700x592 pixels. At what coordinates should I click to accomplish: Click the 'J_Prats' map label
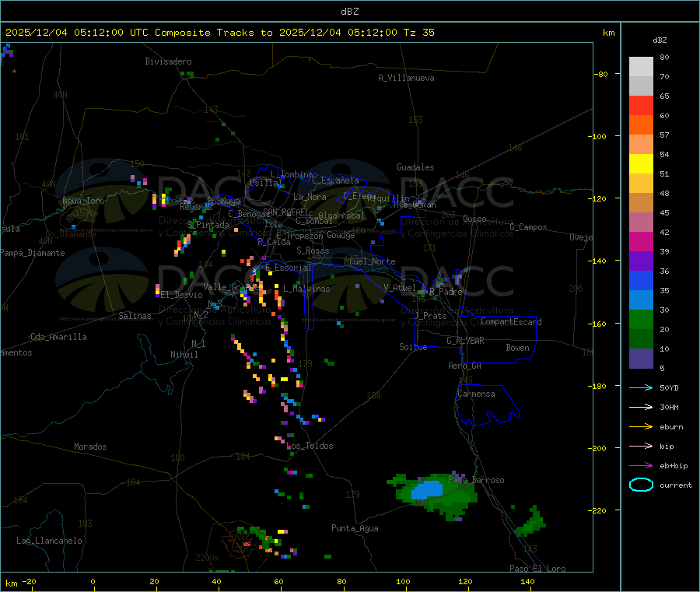coord(430,316)
